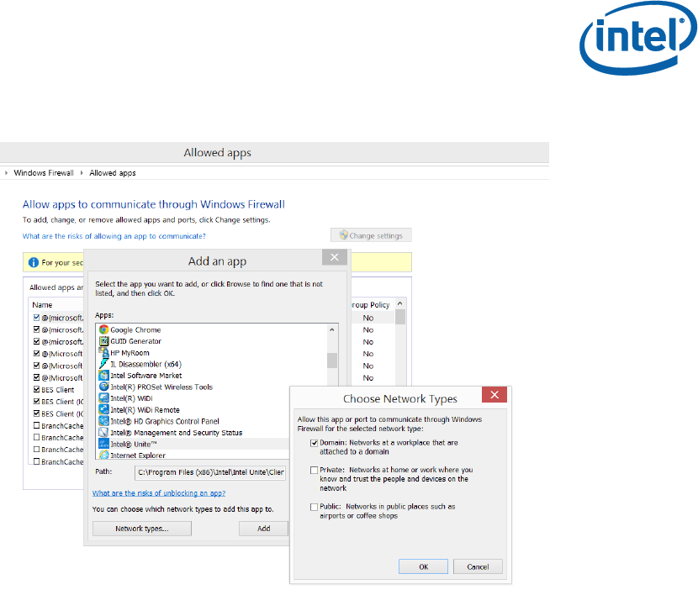Click the IL Disassembler (x64) icon
Viewport: 698px width, 616px height.
103,364
